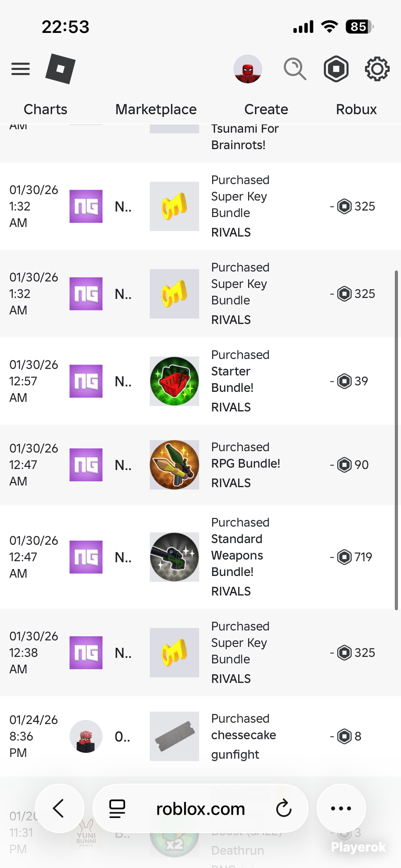Click the page vertical scrollbar
This screenshot has width=401, height=868.
(396, 440)
